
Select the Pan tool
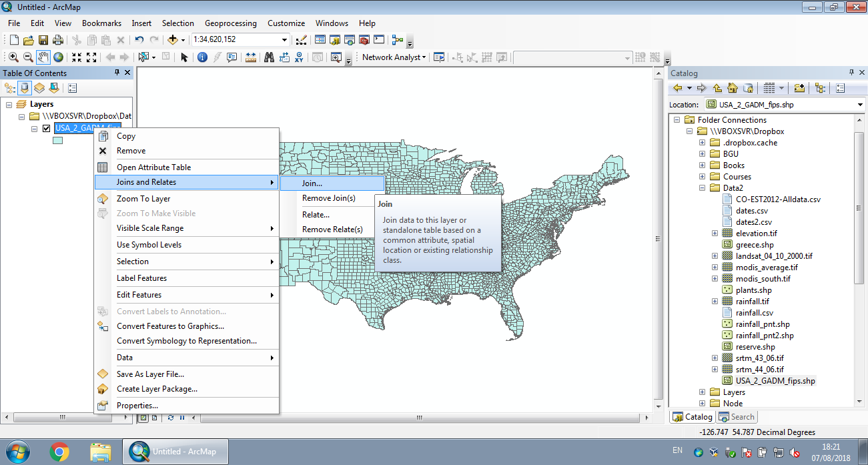(x=42, y=57)
